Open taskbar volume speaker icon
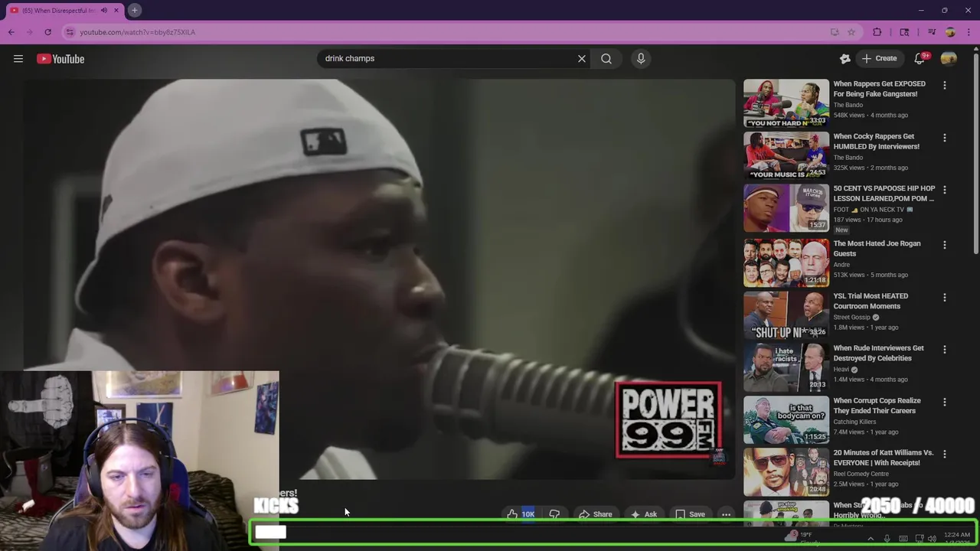 pos(932,539)
